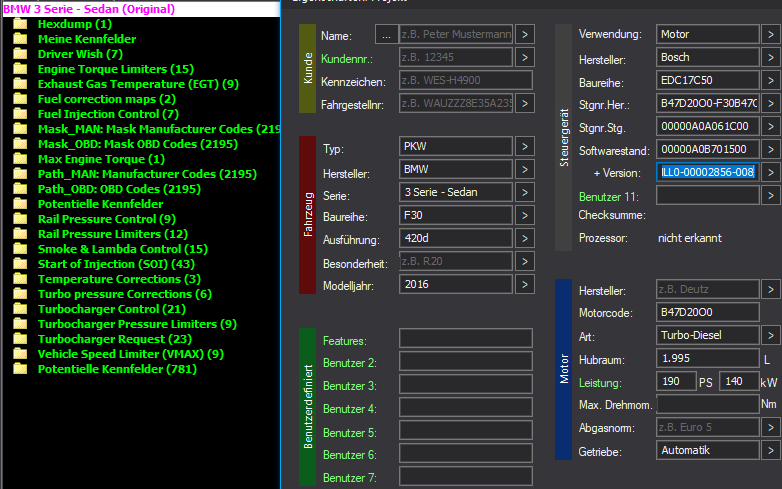Open arrow dropdown for Steuergerät Hersteller Bosch
The height and width of the screenshot is (489, 782).
771,57
